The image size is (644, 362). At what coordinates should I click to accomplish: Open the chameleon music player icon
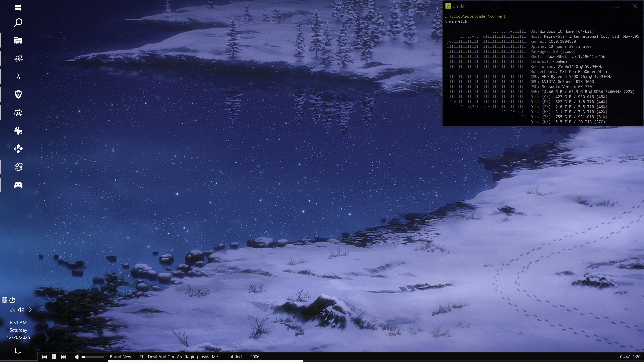18,59
